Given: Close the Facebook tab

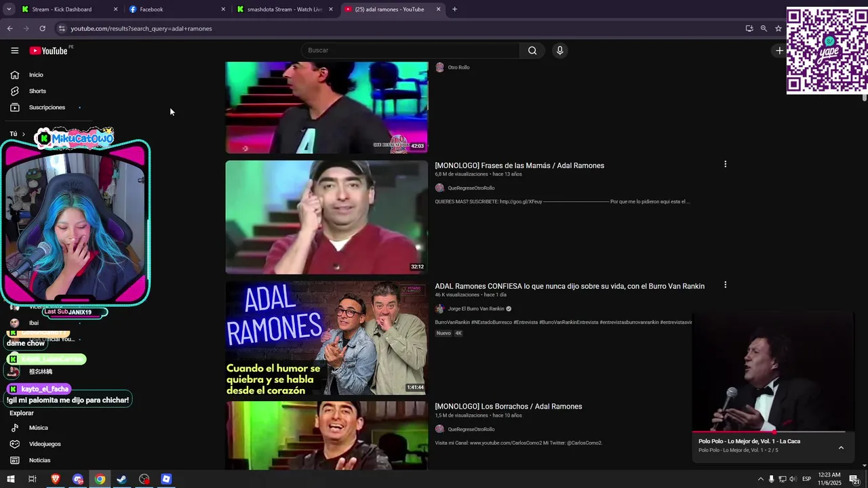Looking at the screenshot, I should pos(223,9).
